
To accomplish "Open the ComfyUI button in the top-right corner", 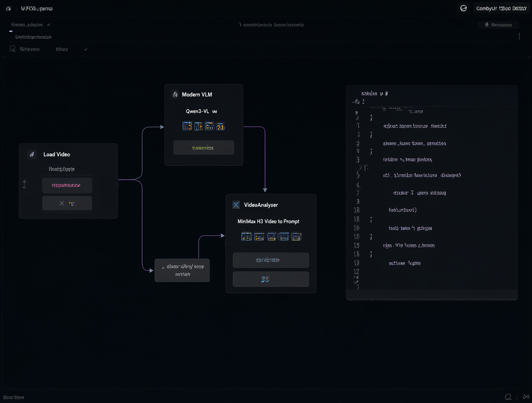I will coord(501,9).
